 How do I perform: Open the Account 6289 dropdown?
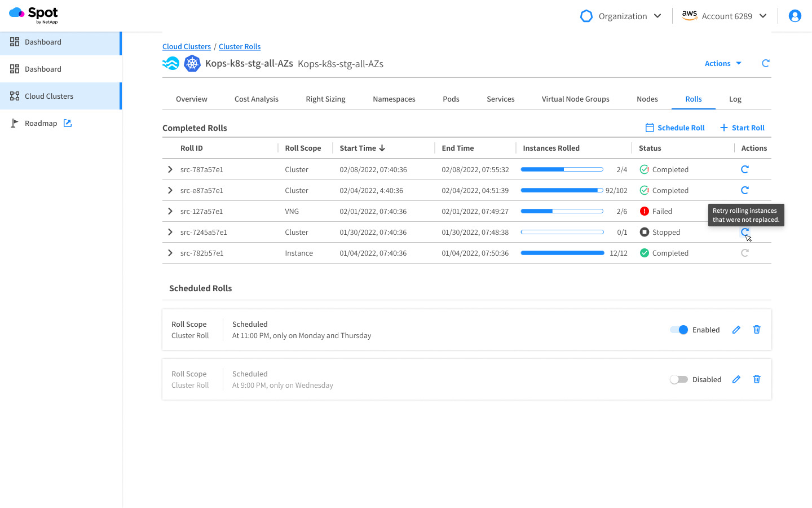point(725,16)
